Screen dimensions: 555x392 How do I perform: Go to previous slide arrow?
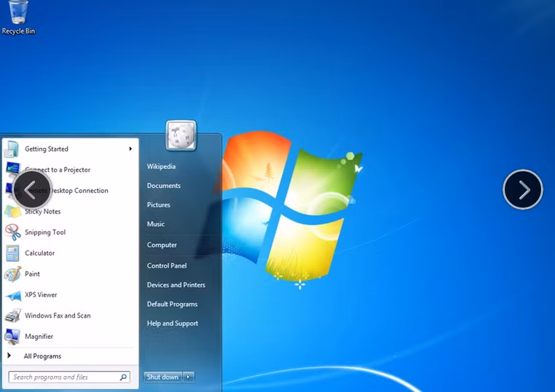(32, 189)
